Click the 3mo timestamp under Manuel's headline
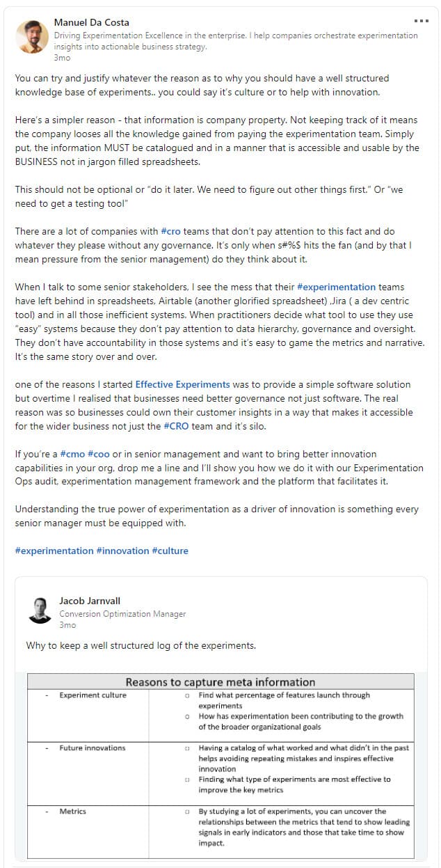441x868 pixels. (61, 58)
